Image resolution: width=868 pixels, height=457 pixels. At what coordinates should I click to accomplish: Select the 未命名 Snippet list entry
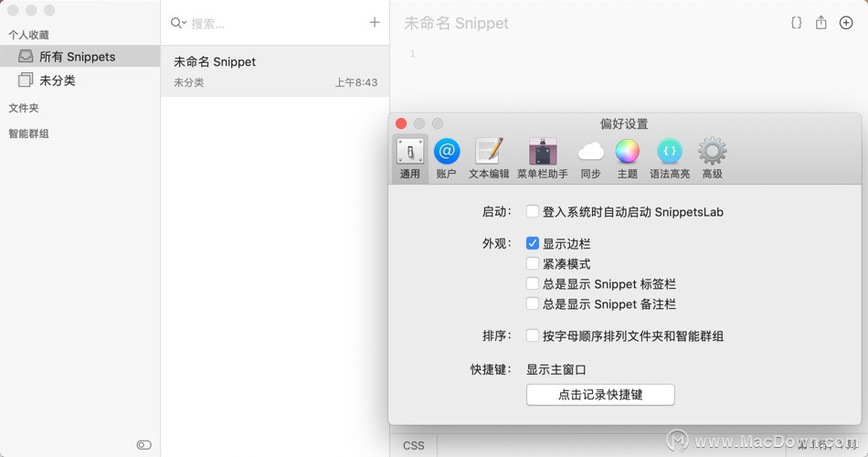point(275,71)
